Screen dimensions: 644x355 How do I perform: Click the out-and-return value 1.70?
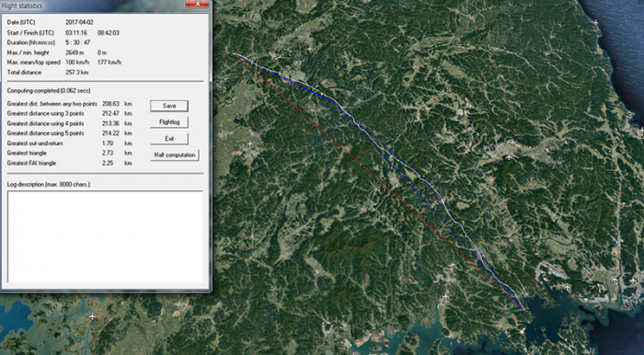point(107,143)
